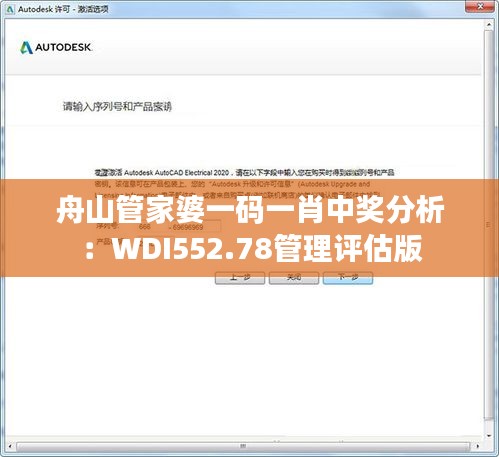Viewport: 499px width, 457px height.
Task: Click the vertical scrollbar thumb
Action: tap(489, 225)
